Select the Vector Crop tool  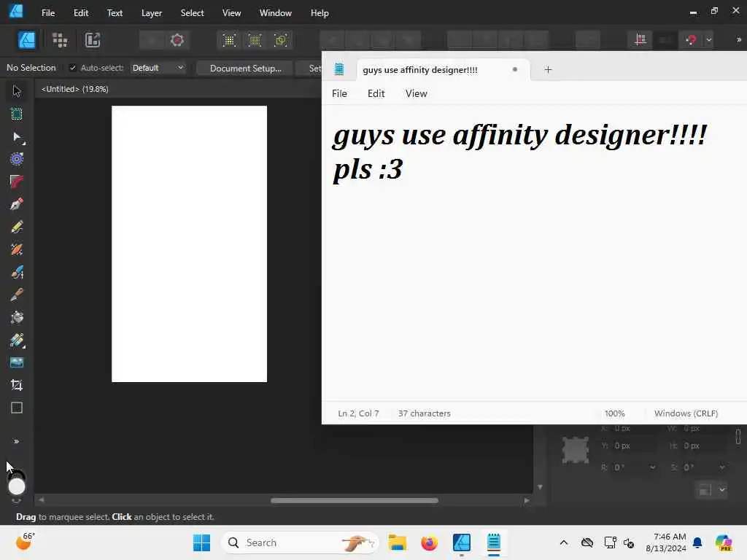point(17,385)
